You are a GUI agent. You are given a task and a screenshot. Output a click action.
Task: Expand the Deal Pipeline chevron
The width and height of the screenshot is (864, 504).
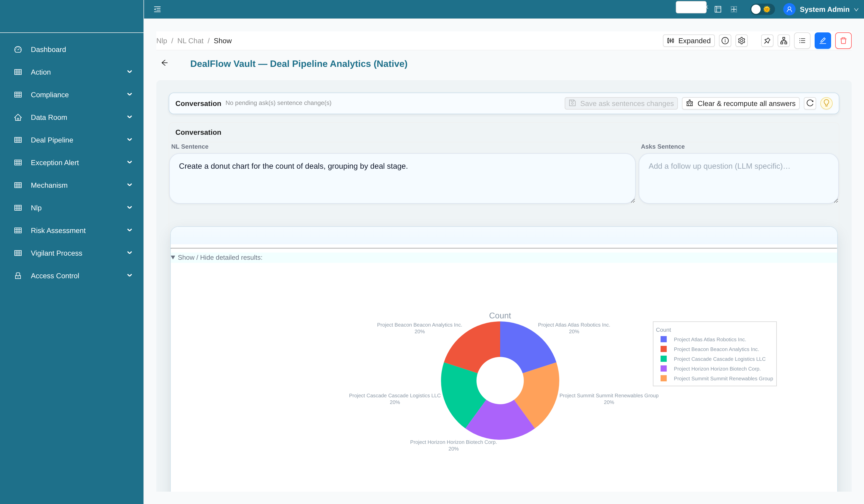pyautogui.click(x=130, y=140)
